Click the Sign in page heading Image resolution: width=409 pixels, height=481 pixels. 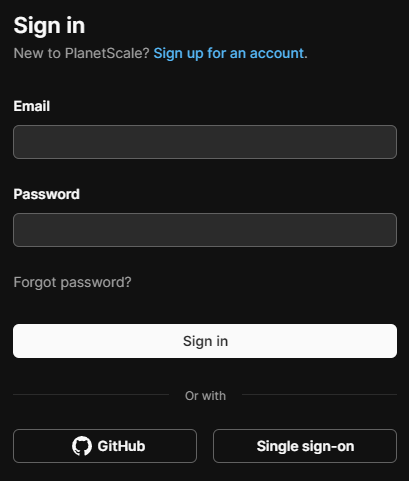coord(49,26)
